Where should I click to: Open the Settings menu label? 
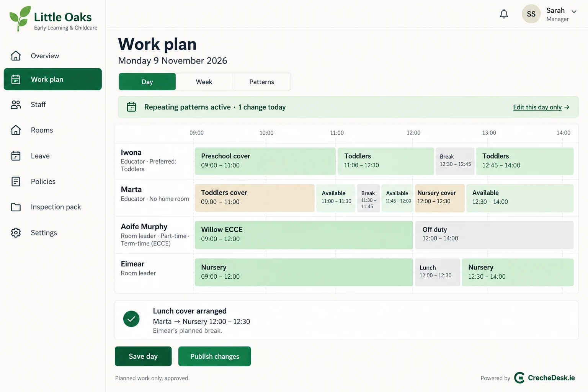click(x=44, y=233)
